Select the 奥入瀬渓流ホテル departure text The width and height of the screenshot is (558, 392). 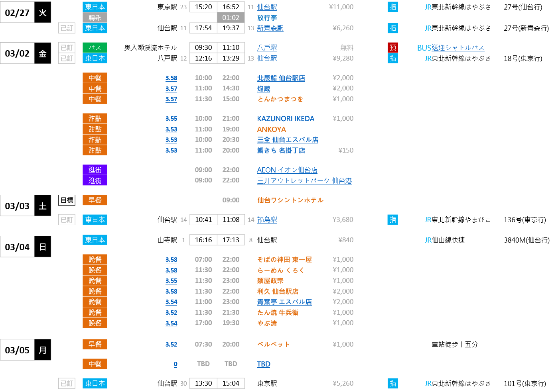(150, 47)
